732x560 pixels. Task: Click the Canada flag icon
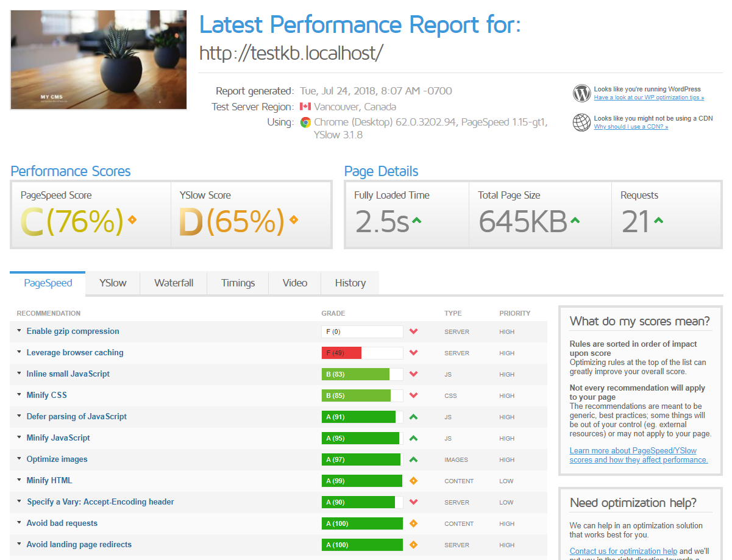pyautogui.click(x=305, y=107)
